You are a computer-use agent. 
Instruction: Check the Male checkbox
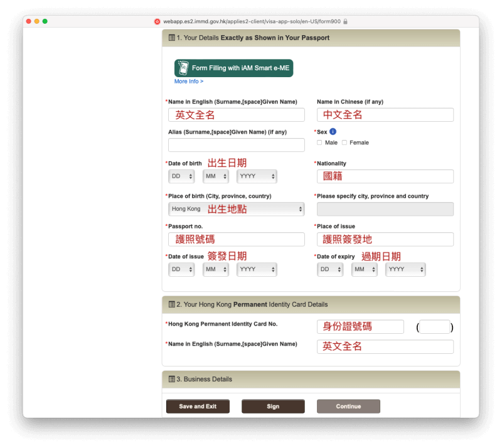point(319,142)
